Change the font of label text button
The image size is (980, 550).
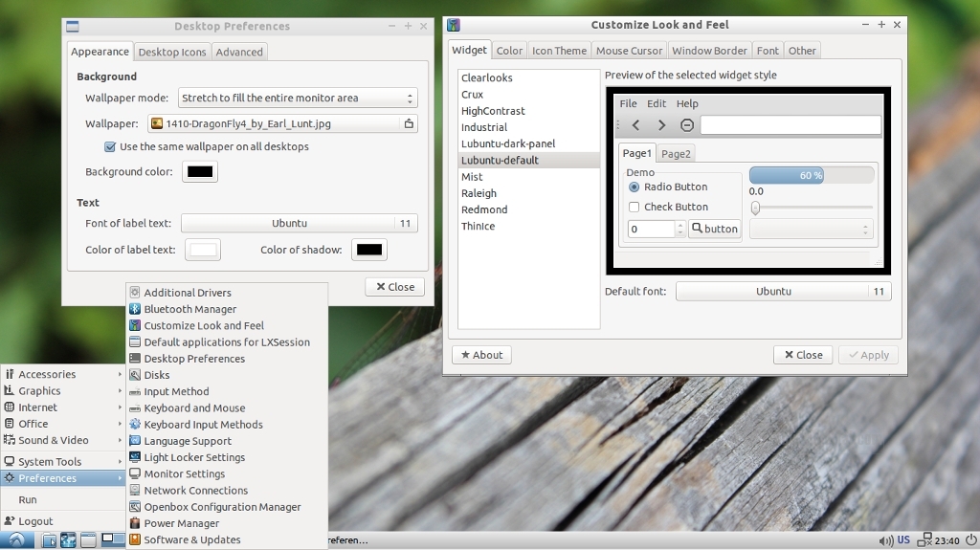[300, 223]
